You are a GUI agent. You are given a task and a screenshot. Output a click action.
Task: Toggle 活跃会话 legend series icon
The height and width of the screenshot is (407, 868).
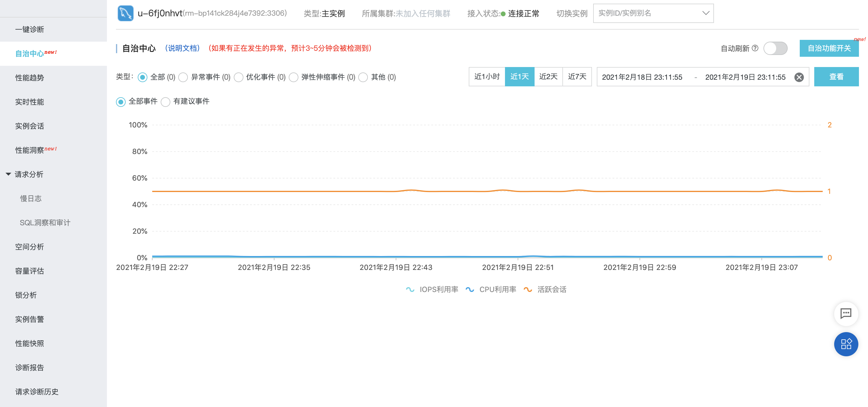(528, 290)
